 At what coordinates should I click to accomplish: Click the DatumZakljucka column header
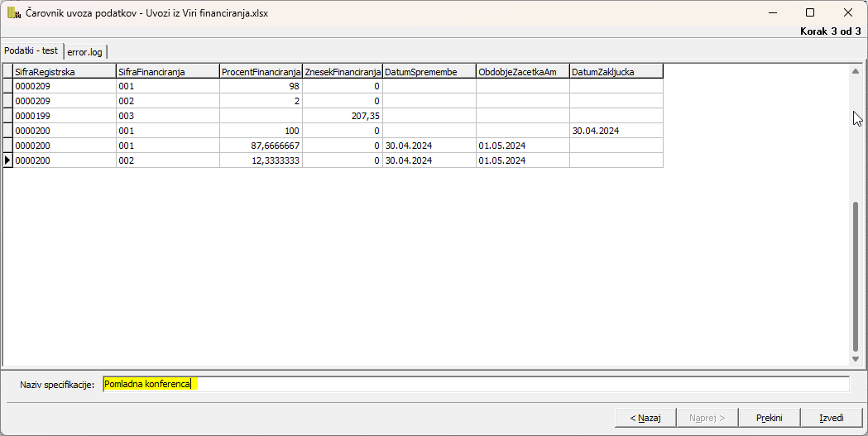pos(616,71)
